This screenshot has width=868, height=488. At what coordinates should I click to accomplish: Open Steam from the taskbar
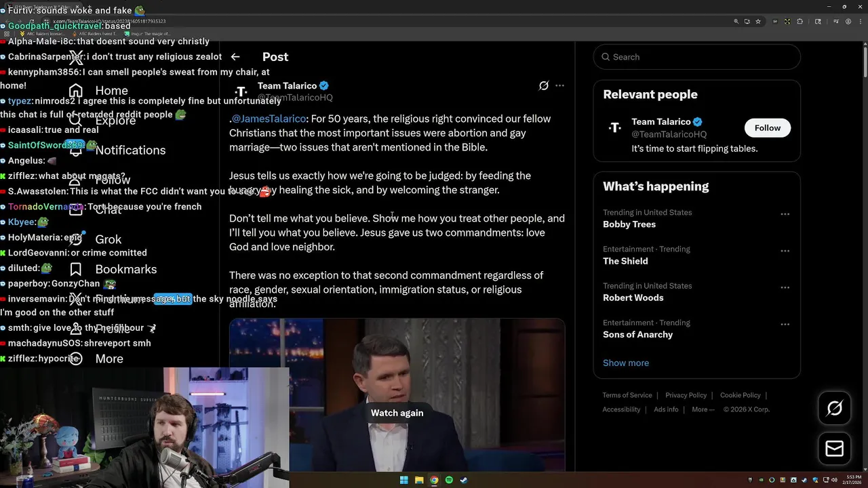click(464, 481)
